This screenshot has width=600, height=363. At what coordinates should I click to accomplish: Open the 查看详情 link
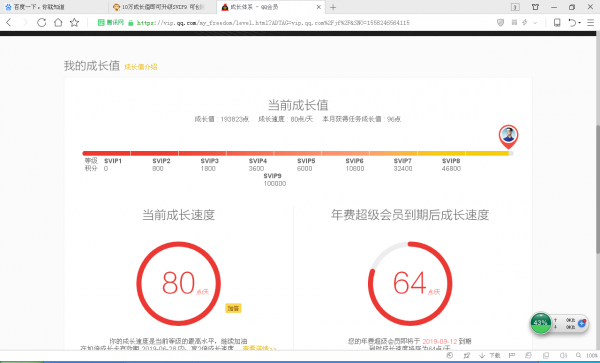coord(259,348)
